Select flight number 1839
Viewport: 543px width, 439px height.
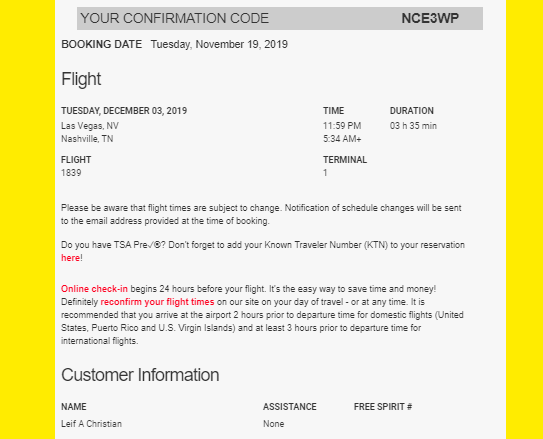tap(71, 173)
